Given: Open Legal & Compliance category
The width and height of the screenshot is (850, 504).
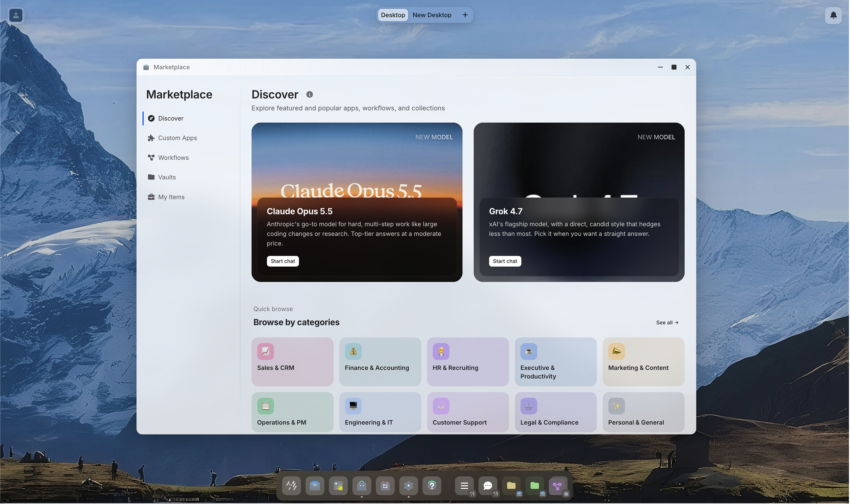Looking at the screenshot, I should pos(556,413).
